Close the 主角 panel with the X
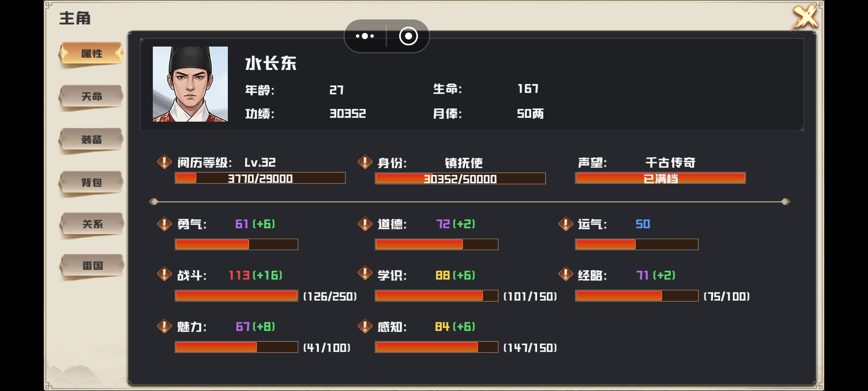Screen dimensions: 868x391 point(805,16)
